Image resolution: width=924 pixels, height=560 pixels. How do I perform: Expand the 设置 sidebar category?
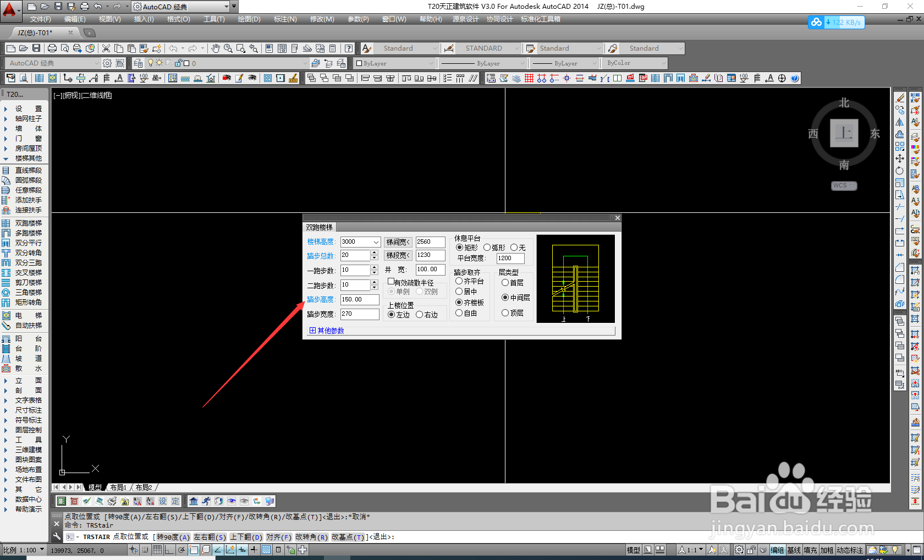23,109
